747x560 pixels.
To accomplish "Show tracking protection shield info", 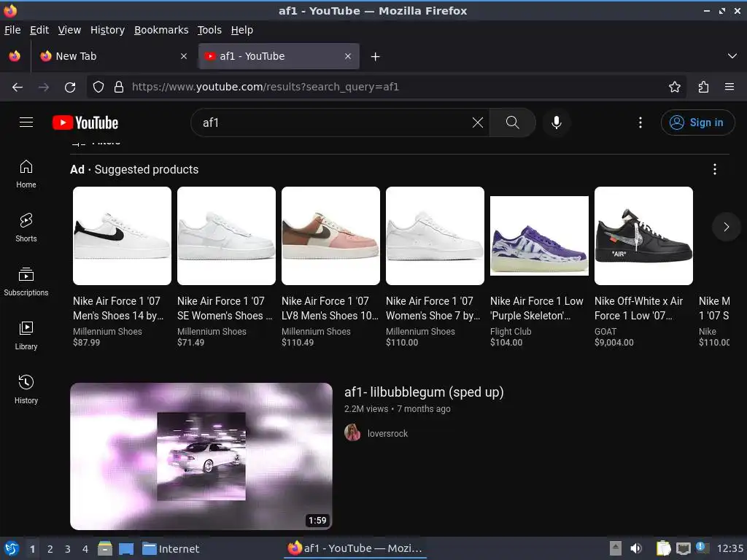I will pos(98,87).
